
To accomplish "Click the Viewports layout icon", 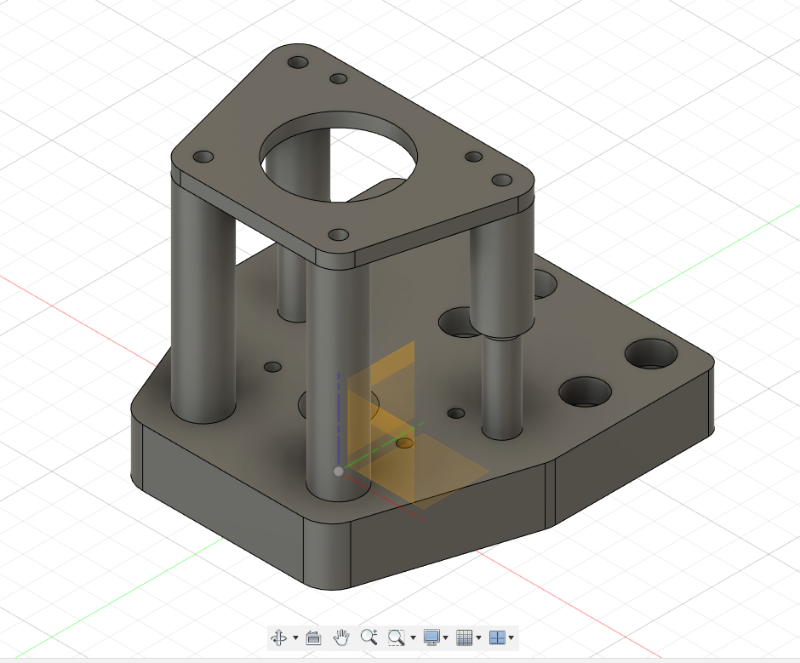I will 496,637.
